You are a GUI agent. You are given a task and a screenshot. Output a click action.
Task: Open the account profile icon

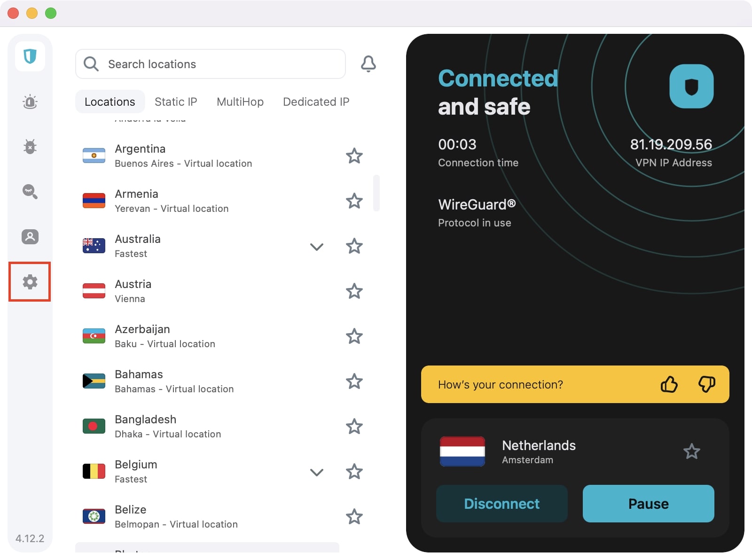click(x=30, y=237)
